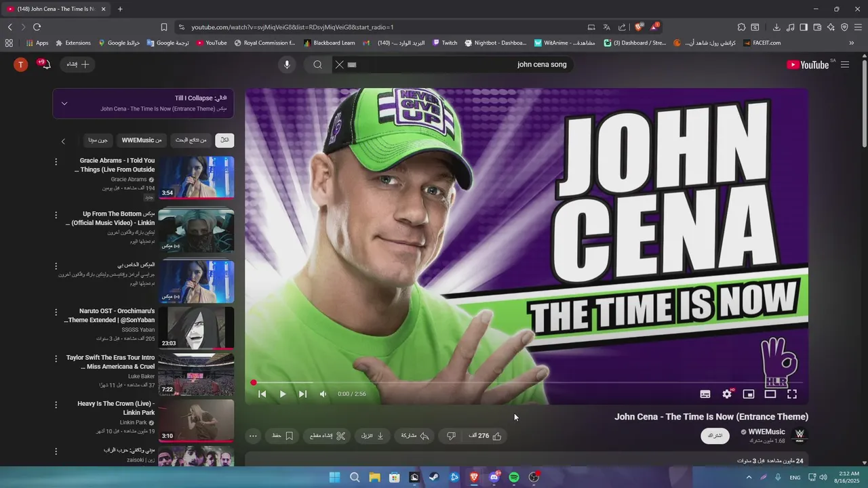
Task: Open options for Taylor Swift Eras Tour video
Action: [x=56, y=359]
